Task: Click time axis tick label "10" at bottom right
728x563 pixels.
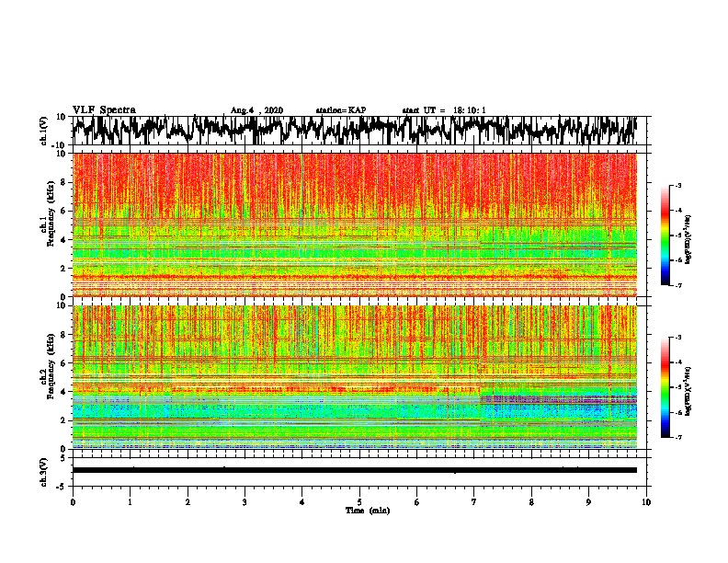Action: (646, 502)
